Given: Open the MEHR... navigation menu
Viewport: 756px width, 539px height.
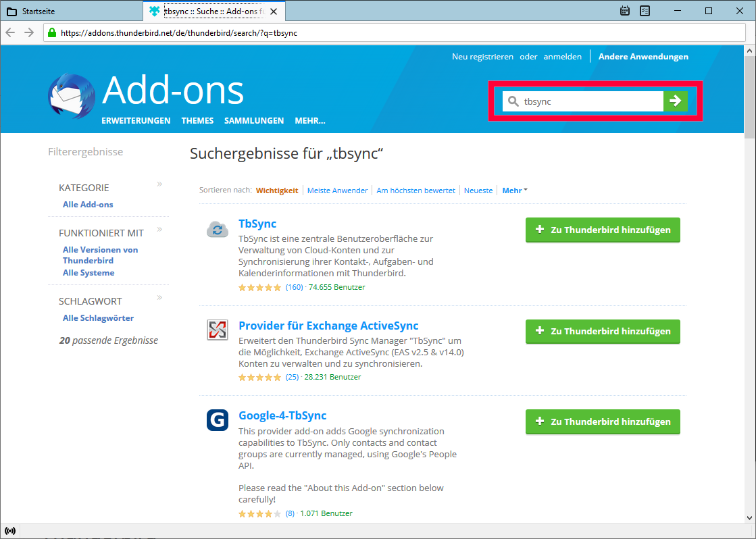Looking at the screenshot, I should pos(309,121).
